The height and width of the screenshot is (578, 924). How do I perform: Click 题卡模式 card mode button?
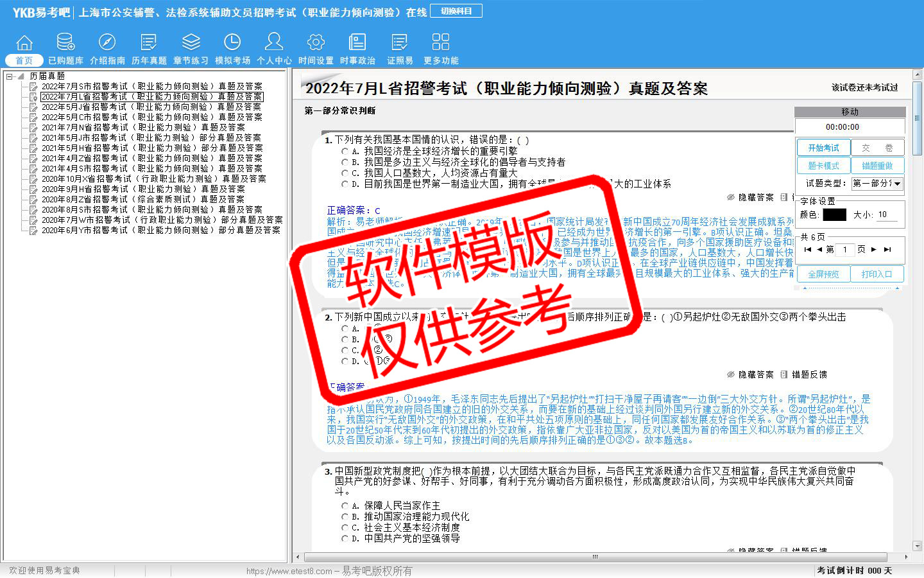[823, 166]
